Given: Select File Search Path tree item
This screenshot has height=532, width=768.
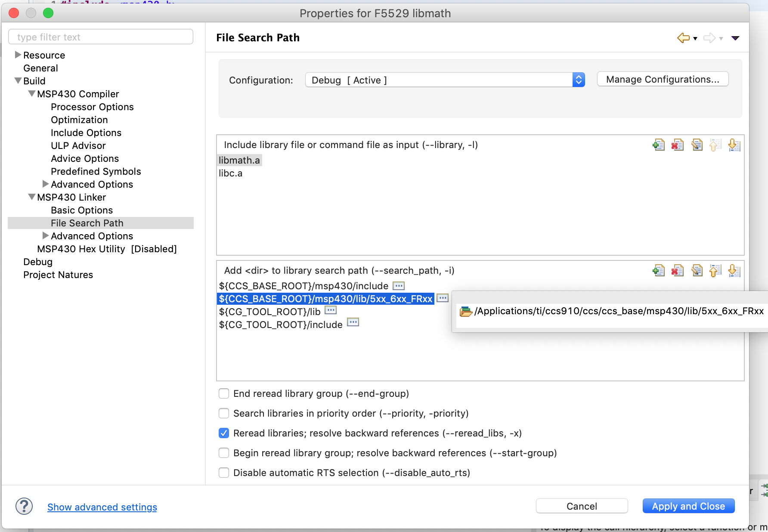Looking at the screenshot, I should click(101, 223).
